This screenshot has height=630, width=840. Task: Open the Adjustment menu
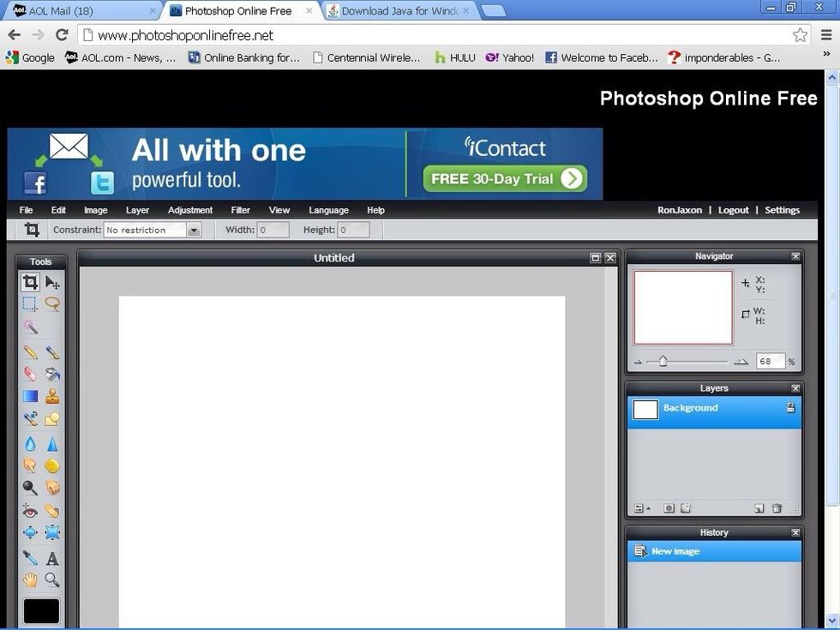(190, 210)
